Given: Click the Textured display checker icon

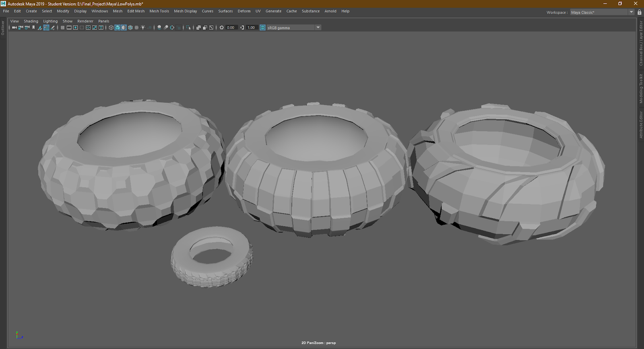Looking at the screenshot, I should pyautogui.click(x=136, y=28).
